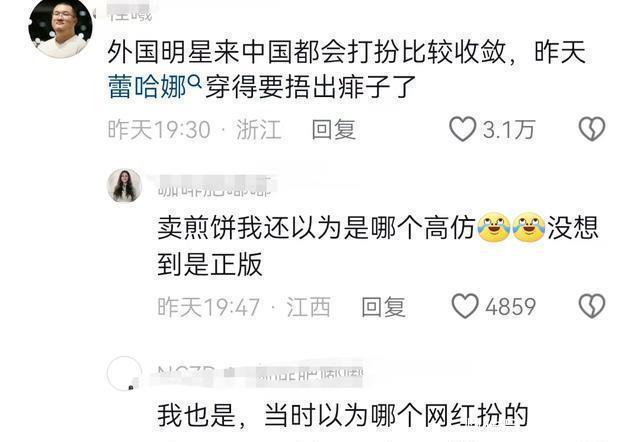View the long-haired woman's avatar profile

coord(124,186)
